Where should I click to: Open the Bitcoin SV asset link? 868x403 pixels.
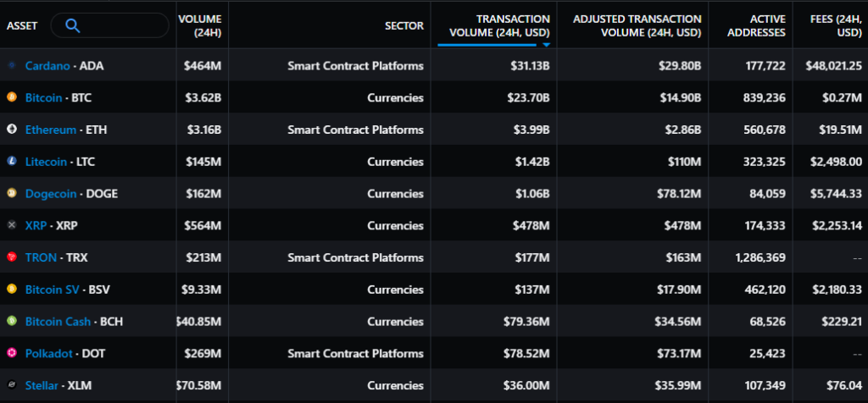click(x=53, y=290)
